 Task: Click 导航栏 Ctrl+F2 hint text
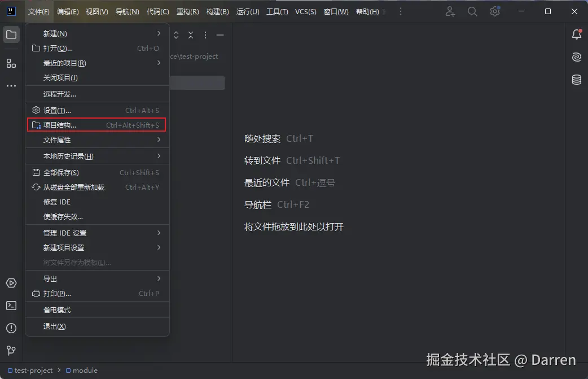point(277,205)
